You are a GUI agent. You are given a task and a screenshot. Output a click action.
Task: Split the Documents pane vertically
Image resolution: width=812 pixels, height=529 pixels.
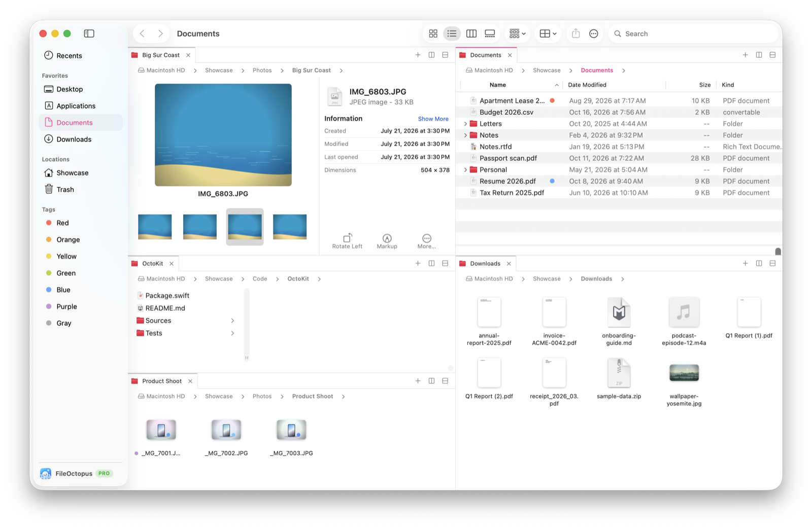759,55
